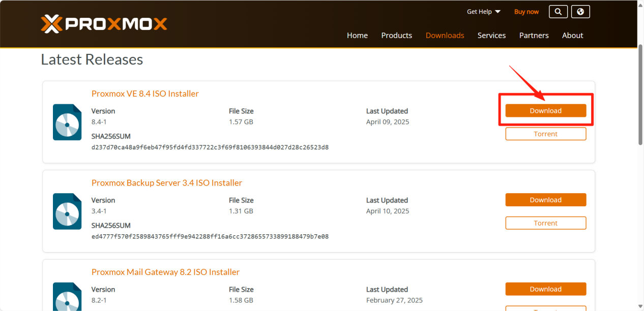The height and width of the screenshot is (311, 644).
Task: Open the Proxmox Mail Gateway 8.2 ISO Installer link
Action: pyautogui.click(x=165, y=272)
